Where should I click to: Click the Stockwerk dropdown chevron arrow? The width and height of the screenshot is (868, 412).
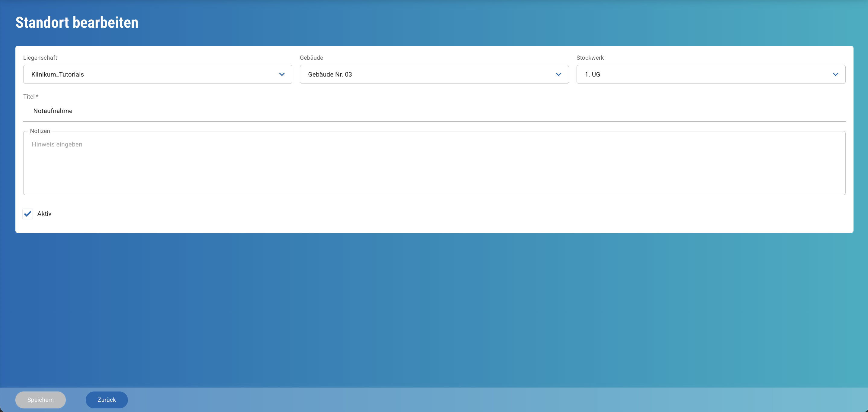coord(835,74)
